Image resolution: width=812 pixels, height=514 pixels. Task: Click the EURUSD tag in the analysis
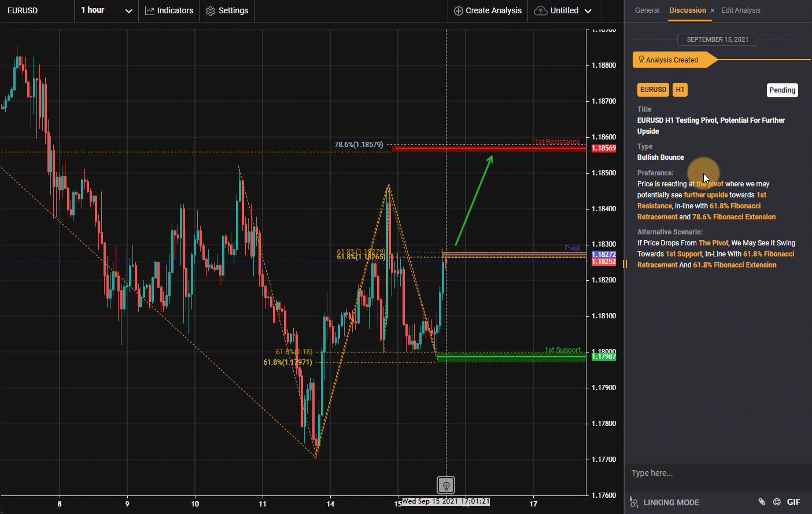[x=653, y=90]
